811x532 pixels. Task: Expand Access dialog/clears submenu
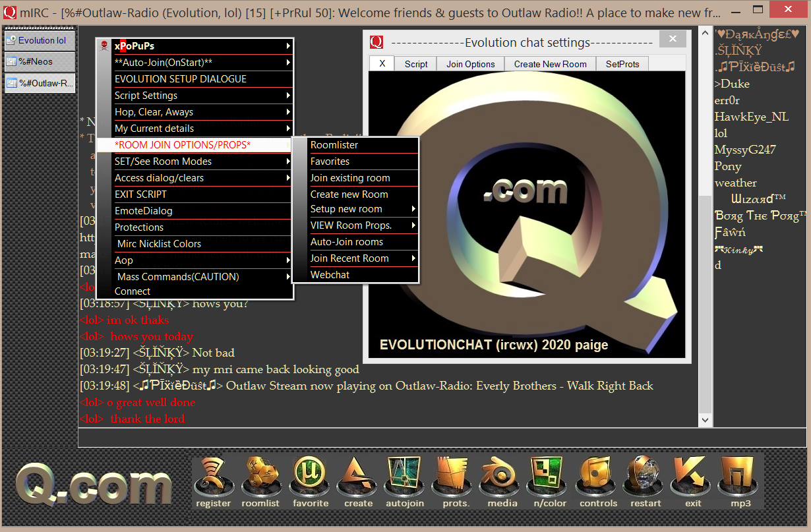[288, 178]
